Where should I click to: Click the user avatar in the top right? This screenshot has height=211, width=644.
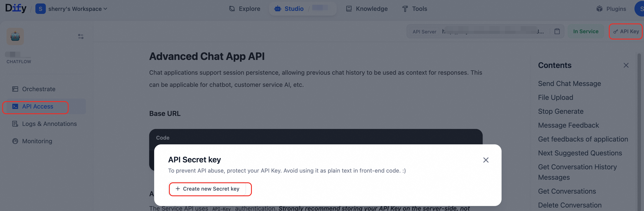(x=640, y=9)
